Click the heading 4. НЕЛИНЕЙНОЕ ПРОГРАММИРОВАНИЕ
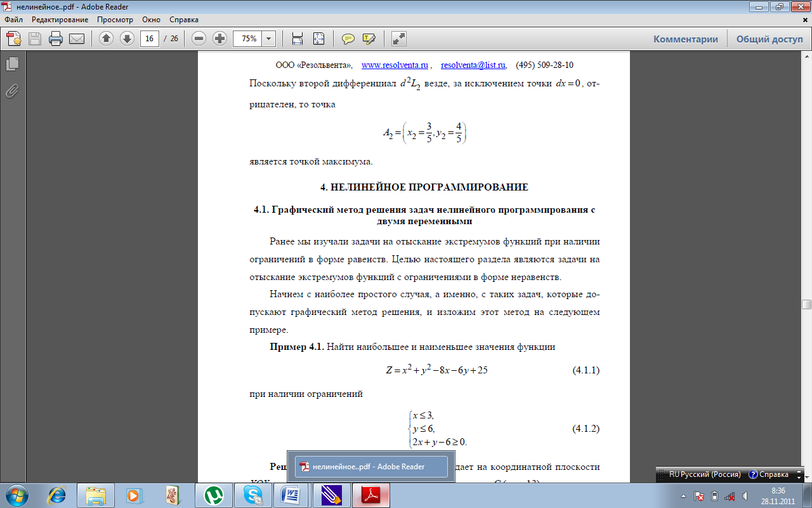The image size is (812, 508). click(424, 187)
